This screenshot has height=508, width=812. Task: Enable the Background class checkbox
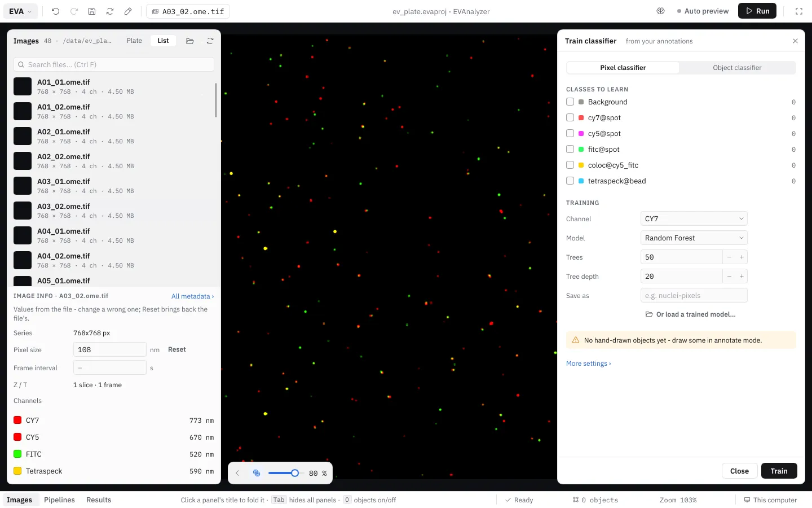(x=570, y=102)
